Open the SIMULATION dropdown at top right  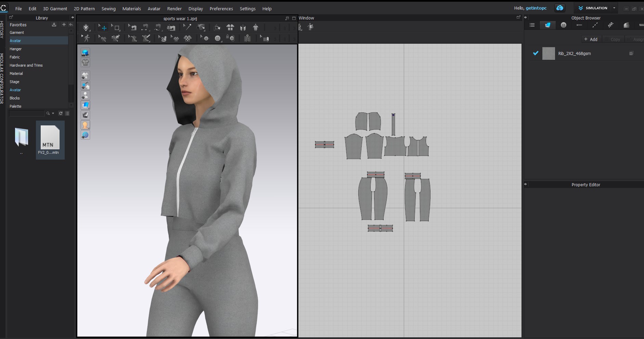pos(614,8)
